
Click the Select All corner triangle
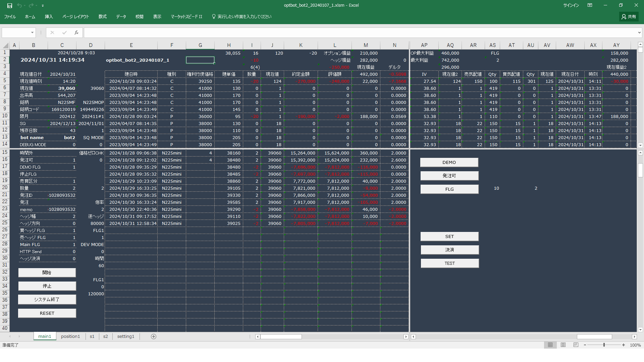tap(6, 45)
